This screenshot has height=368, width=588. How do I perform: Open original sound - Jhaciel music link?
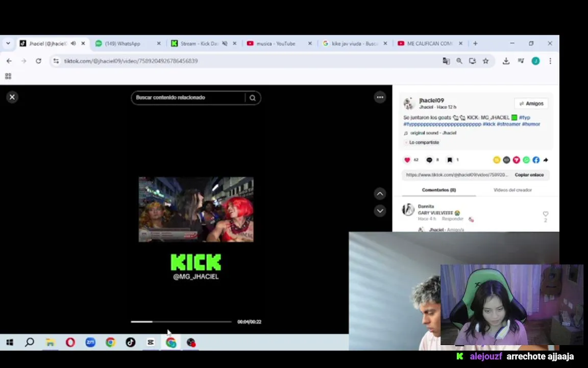433,133
